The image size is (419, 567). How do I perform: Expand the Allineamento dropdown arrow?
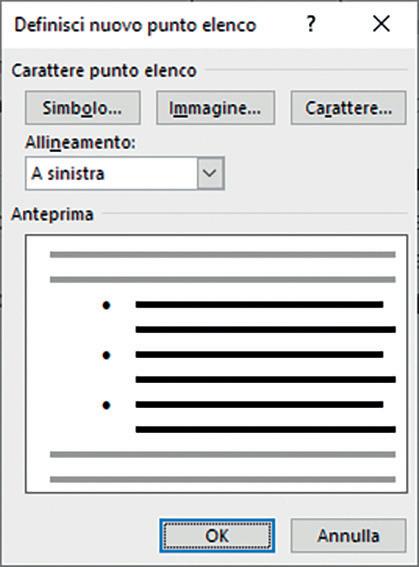[x=210, y=173]
